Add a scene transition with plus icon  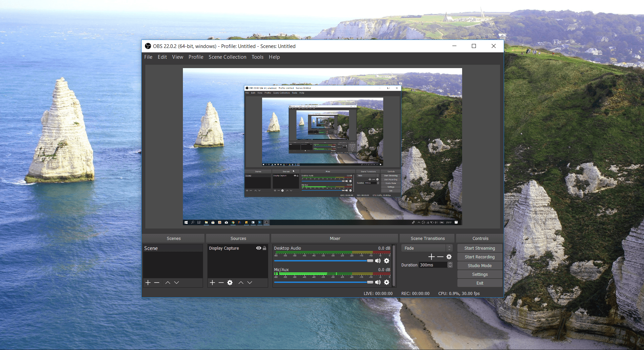432,257
